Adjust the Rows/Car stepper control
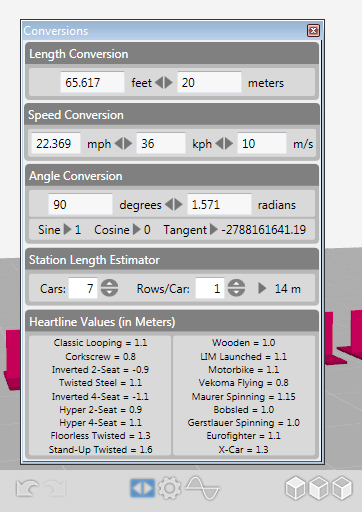The height and width of the screenshot is (512, 362). pos(236,288)
